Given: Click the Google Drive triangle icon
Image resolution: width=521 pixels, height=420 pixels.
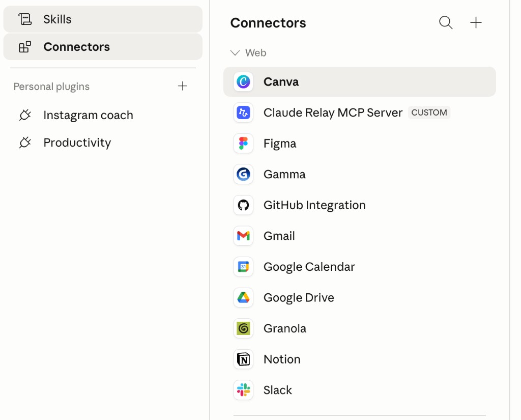Looking at the screenshot, I should pyautogui.click(x=243, y=298).
